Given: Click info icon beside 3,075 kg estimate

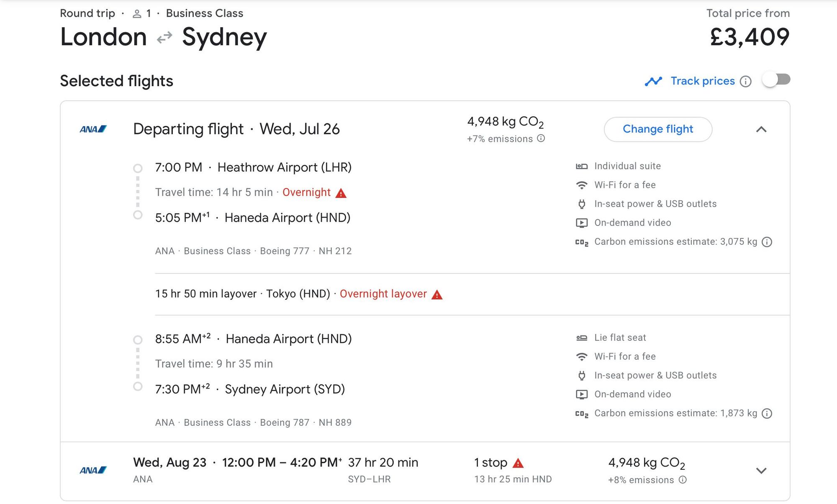Looking at the screenshot, I should 767,242.
